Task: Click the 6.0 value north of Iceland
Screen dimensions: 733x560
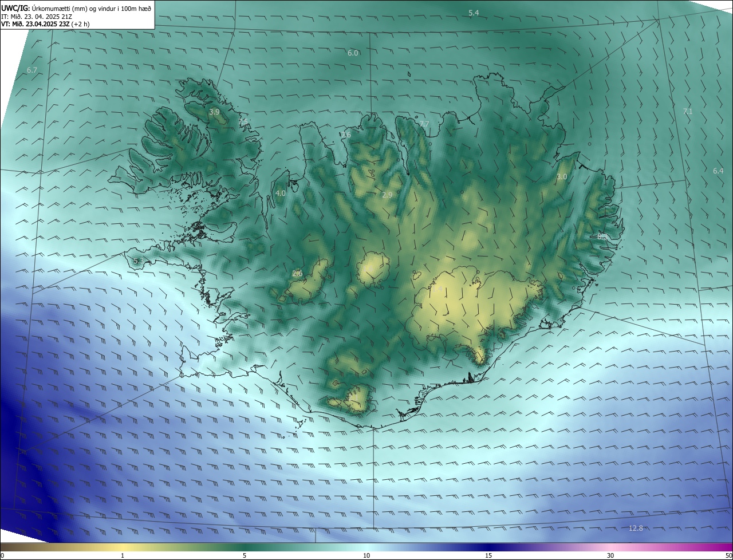Action: point(353,53)
